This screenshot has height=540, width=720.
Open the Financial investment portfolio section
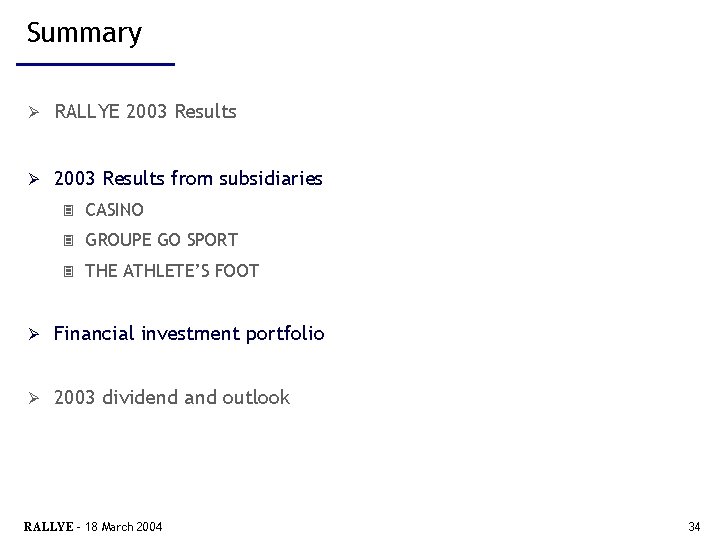tap(189, 334)
